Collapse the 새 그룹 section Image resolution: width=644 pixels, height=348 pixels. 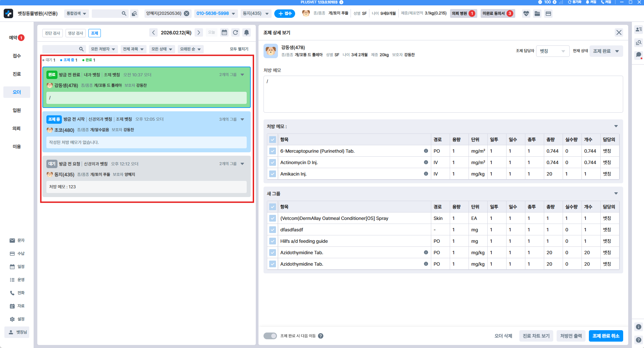point(616,193)
